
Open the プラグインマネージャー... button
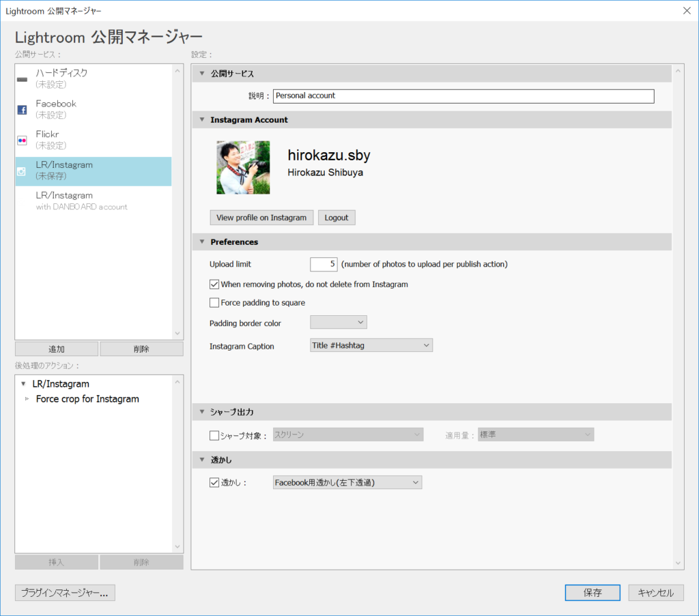coord(65,593)
